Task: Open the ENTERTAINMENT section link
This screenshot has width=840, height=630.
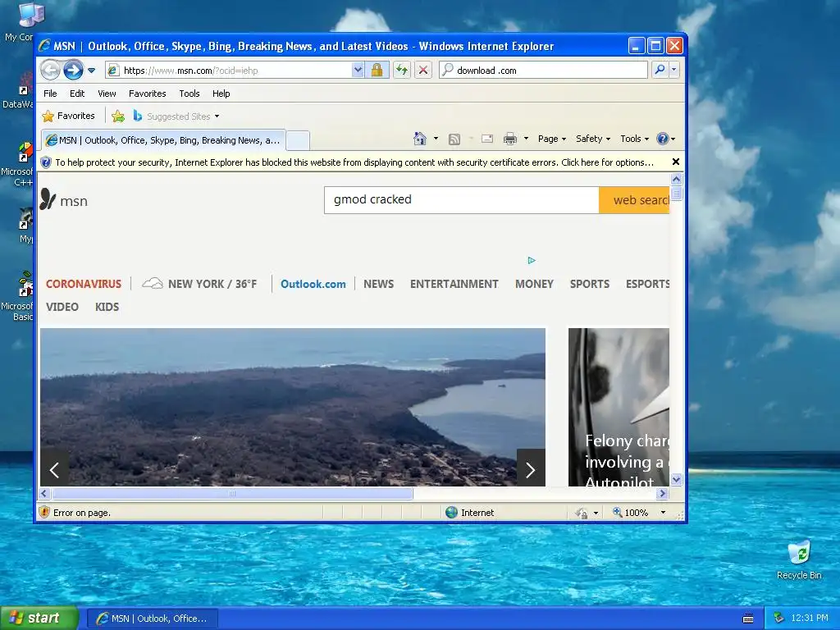Action: (x=454, y=284)
